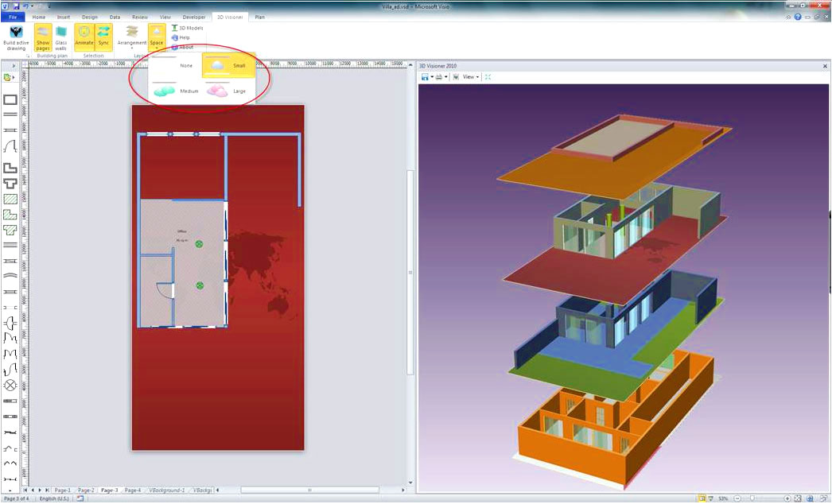Choose Large spacing option
This screenshot has height=504, width=832.
pos(229,91)
